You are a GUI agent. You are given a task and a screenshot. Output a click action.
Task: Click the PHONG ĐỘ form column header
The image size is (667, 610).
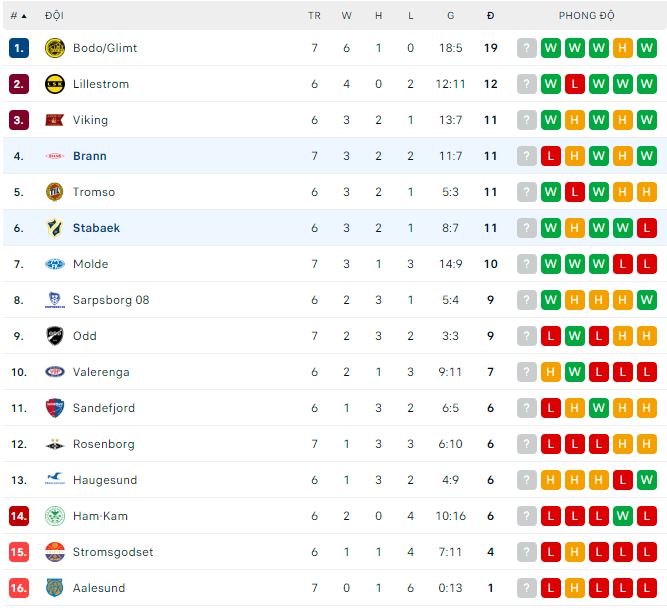(x=587, y=16)
